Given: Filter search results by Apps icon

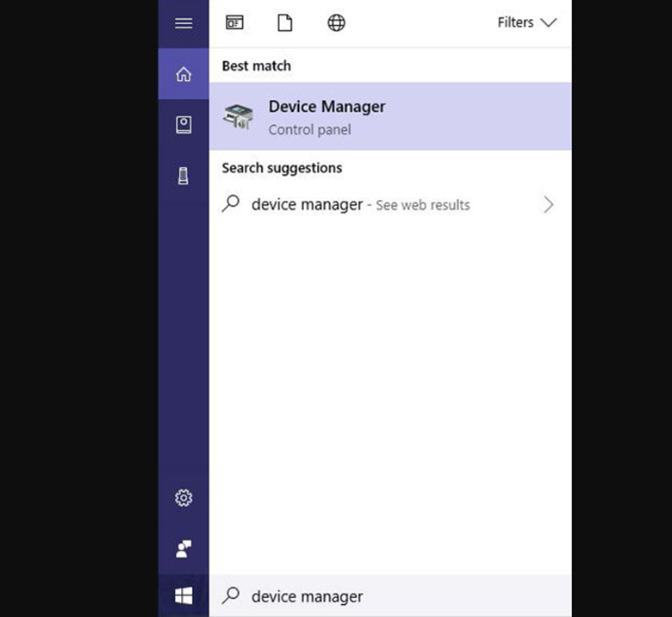Looking at the screenshot, I should tap(234, 23).
